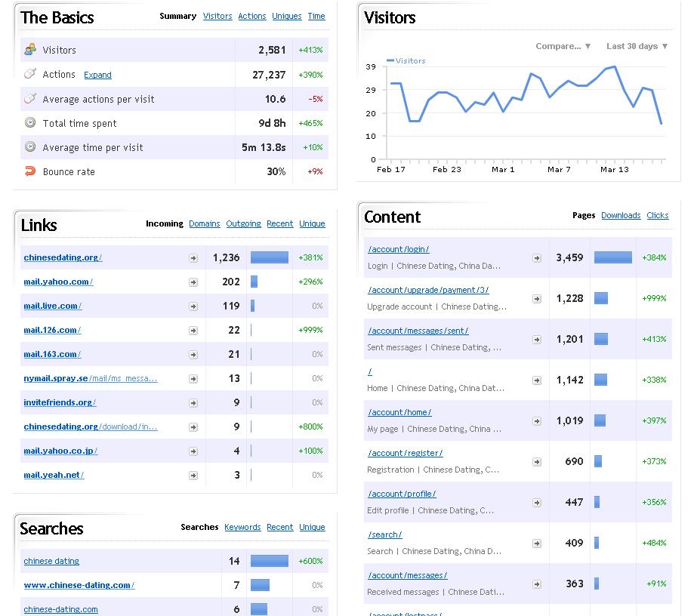Click the Visitors chart legend
This screenshot has width=694, height=616.
(x=406, y=60)
